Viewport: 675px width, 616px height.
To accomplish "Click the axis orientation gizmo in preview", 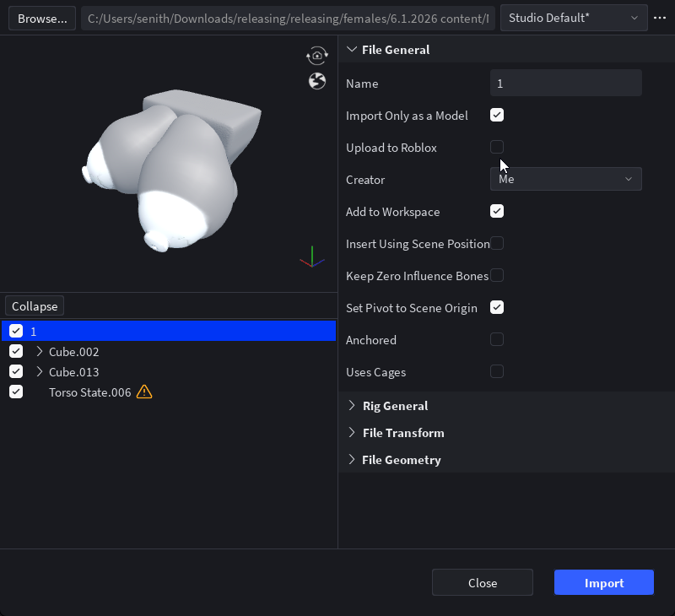I will (312, 257).
